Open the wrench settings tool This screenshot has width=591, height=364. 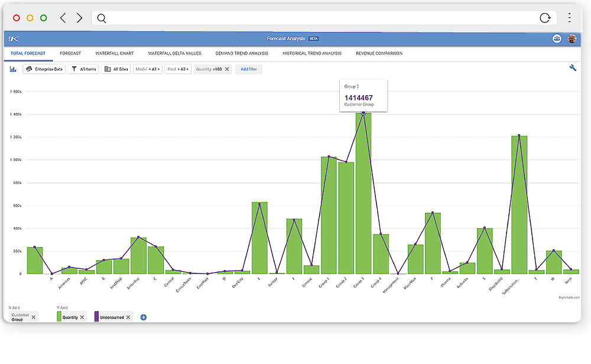point(573,68)
